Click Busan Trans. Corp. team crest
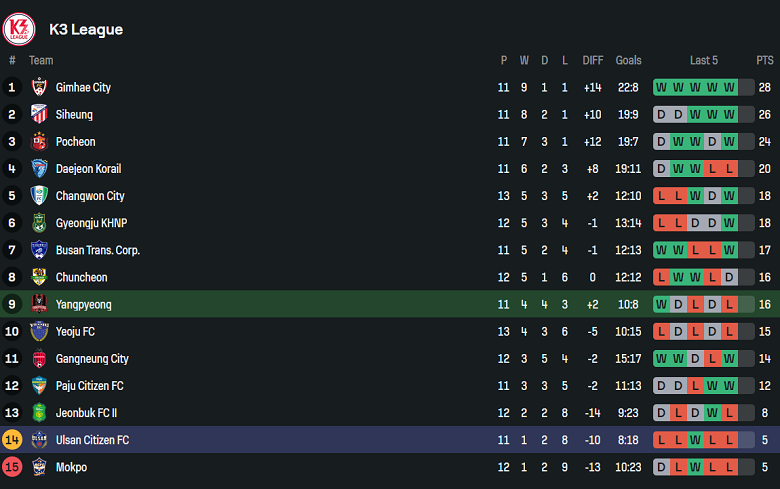The image size is (780, 489). (39, 250)
